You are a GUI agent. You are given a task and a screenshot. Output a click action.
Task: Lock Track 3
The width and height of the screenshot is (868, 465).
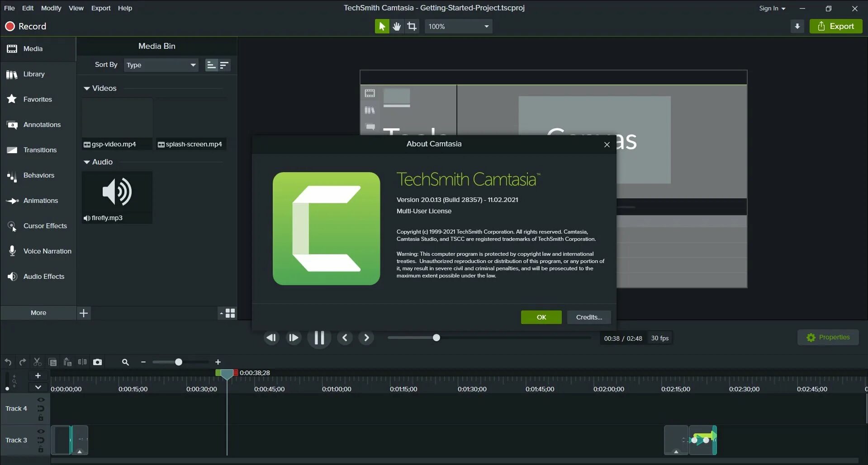[41, 449]
